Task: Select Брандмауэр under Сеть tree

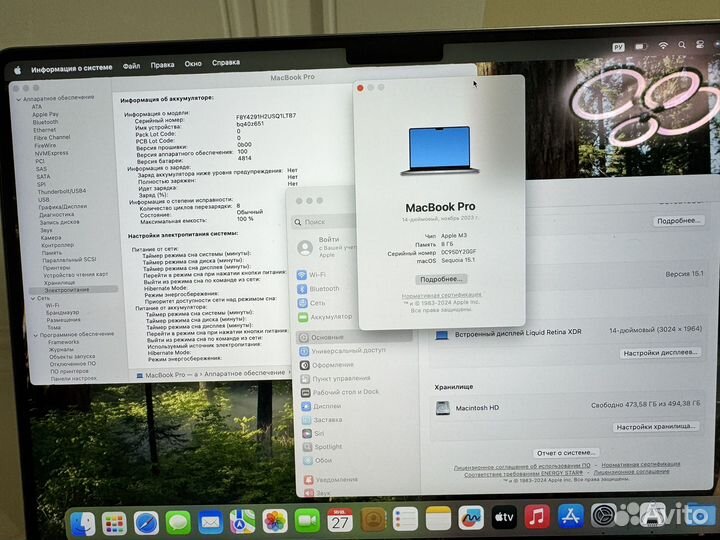Action: pyautogui.click(x=62, y=313)
